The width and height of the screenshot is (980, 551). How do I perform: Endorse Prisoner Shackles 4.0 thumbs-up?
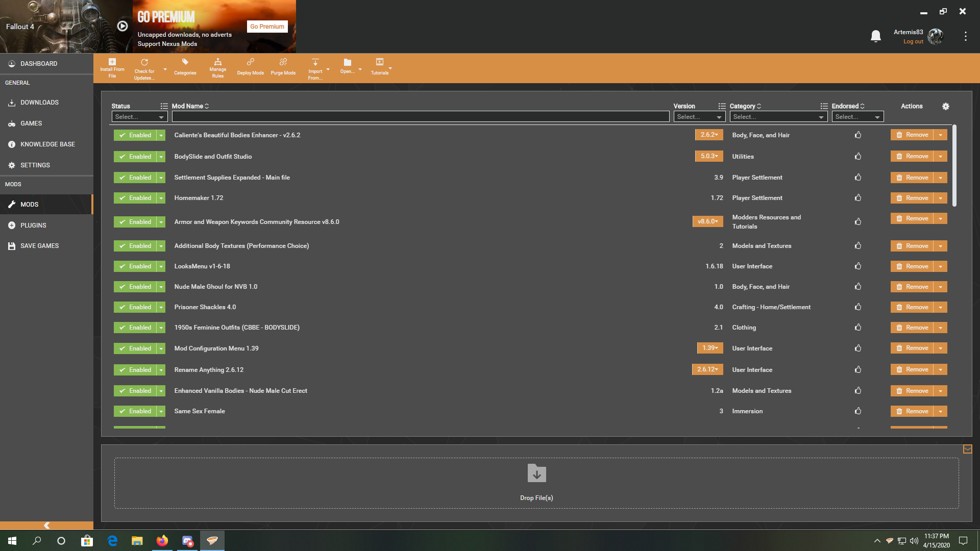point(858,307)
